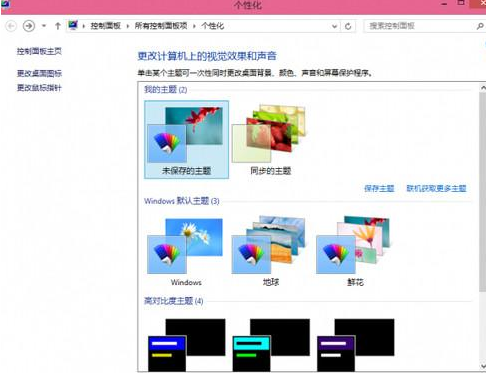Click 联机获取更多主题 link

pos(436,188)
